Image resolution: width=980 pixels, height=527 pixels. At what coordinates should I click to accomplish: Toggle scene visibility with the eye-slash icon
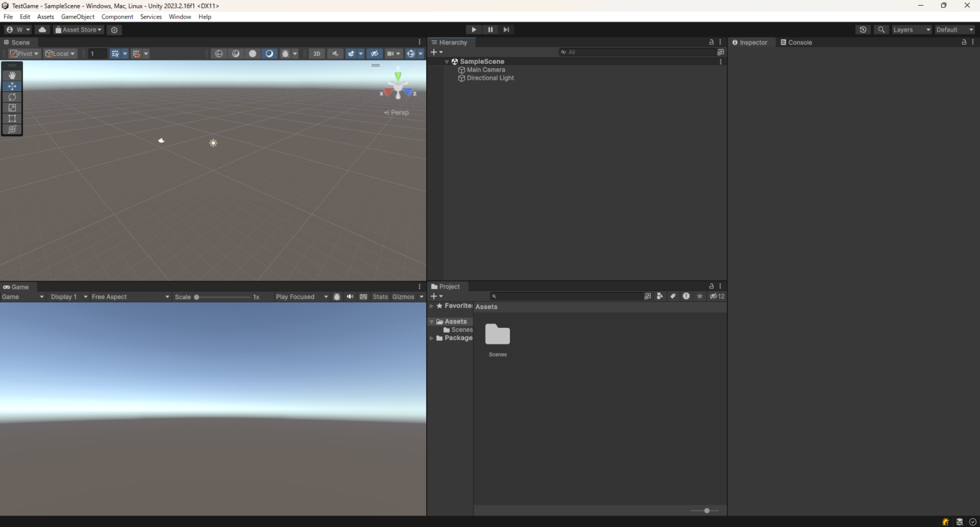click(375, 54)
